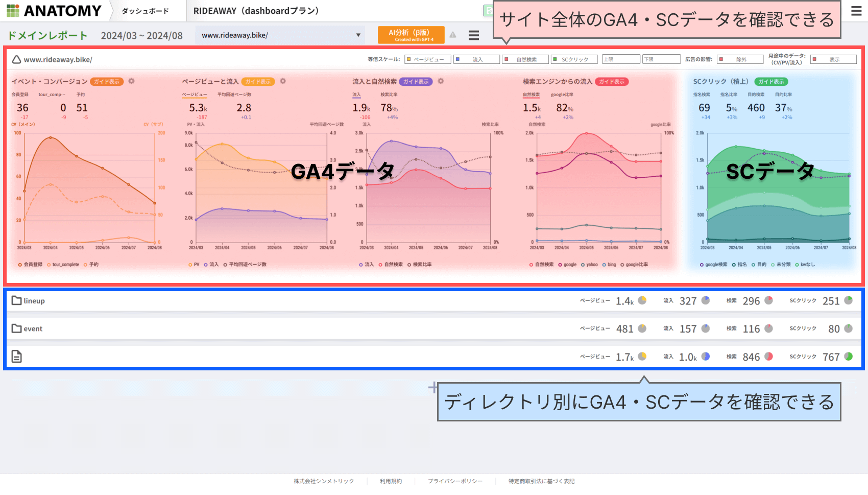Click the warning icon beside AI分析 button
This screenshot has height=495, width=868.
[452, 35]
